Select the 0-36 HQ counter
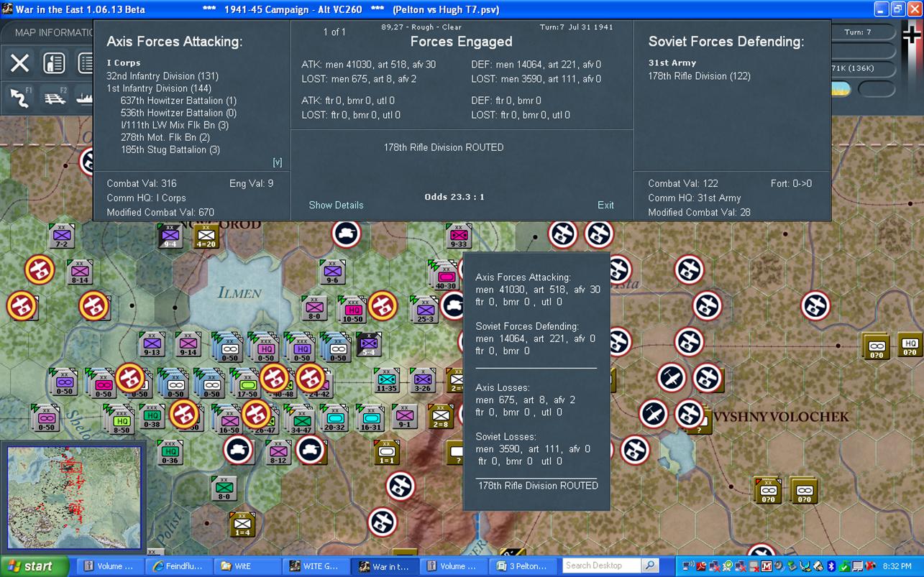 [x=170, y=452]
